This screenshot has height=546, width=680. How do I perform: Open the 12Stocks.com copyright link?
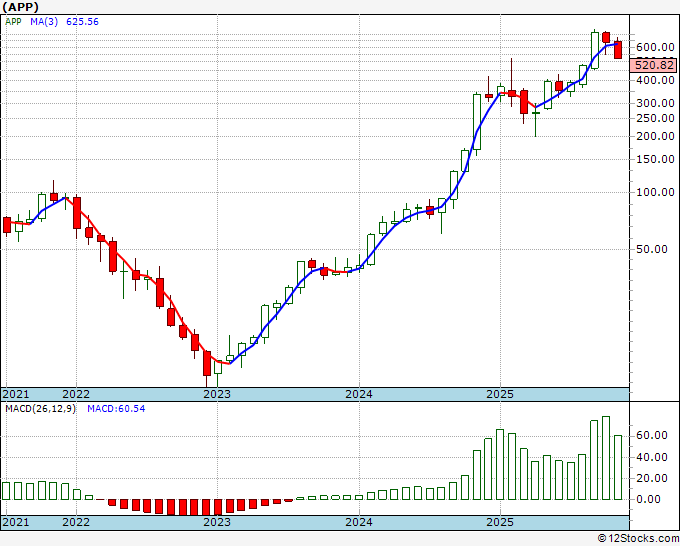[638, 539]
